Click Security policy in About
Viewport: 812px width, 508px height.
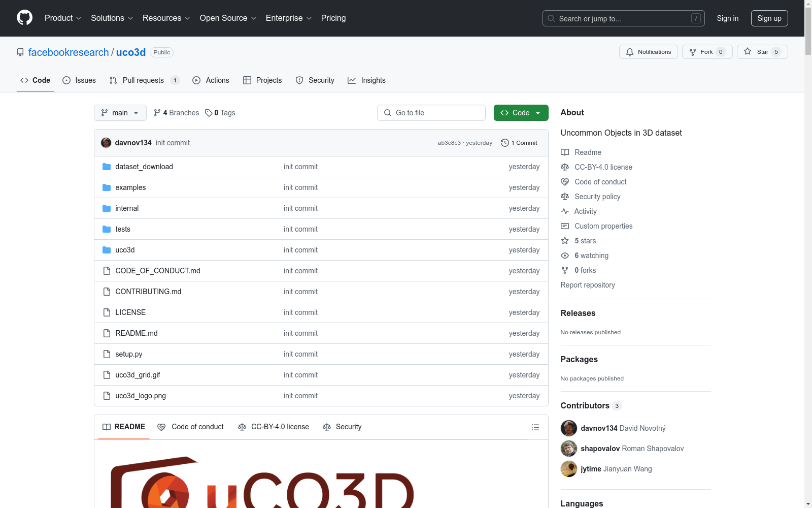[597, 197]
